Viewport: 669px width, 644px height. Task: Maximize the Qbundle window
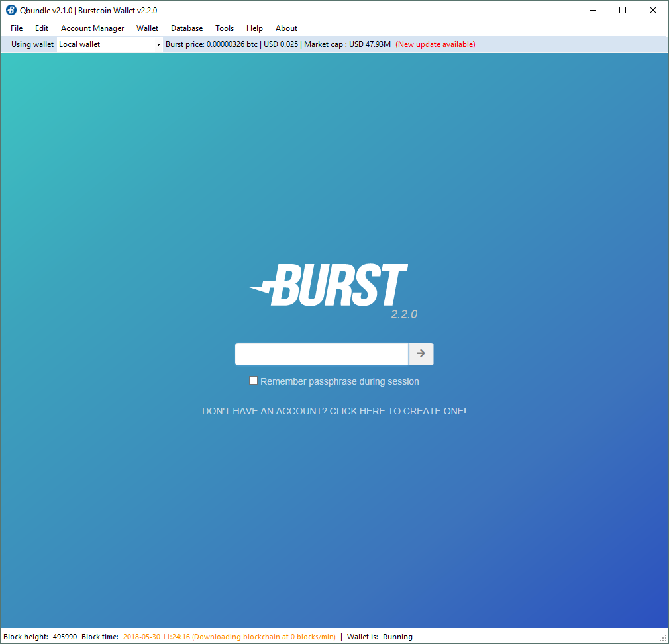(623, 10)
